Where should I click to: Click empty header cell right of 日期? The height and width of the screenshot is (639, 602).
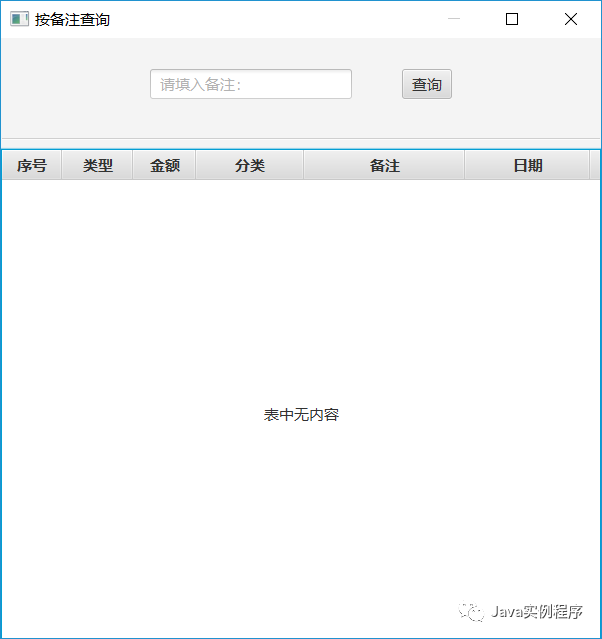(x=595, y=166)
